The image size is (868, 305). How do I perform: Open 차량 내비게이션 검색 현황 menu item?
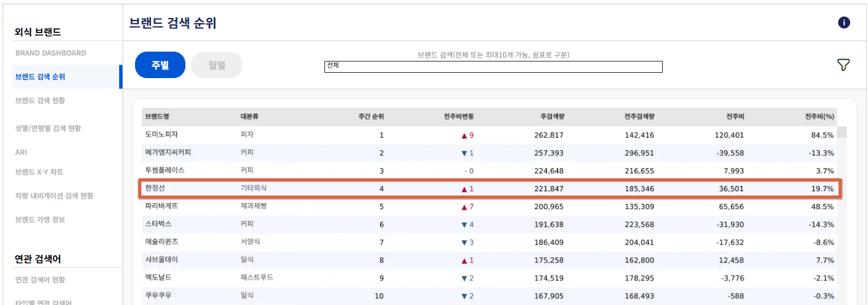pyautogui.click(x=54, y=196)
